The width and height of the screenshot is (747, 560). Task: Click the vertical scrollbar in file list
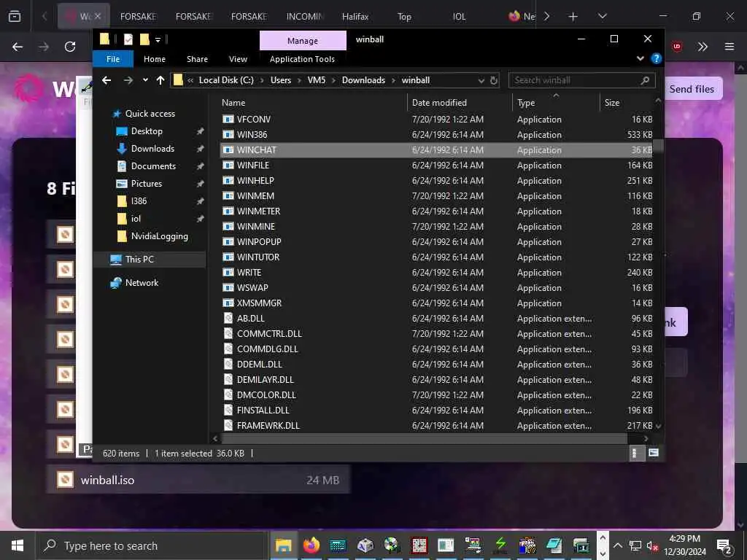[658, 145]
